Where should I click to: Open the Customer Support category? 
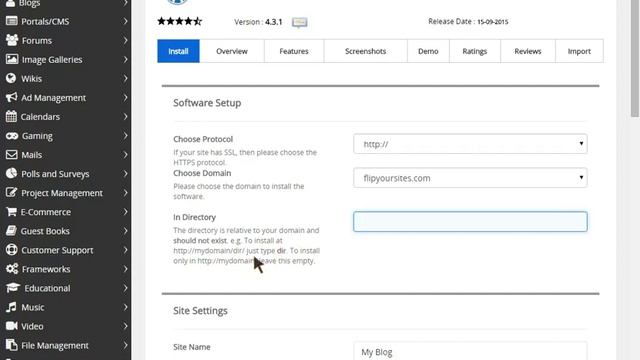tap(57, 250)
